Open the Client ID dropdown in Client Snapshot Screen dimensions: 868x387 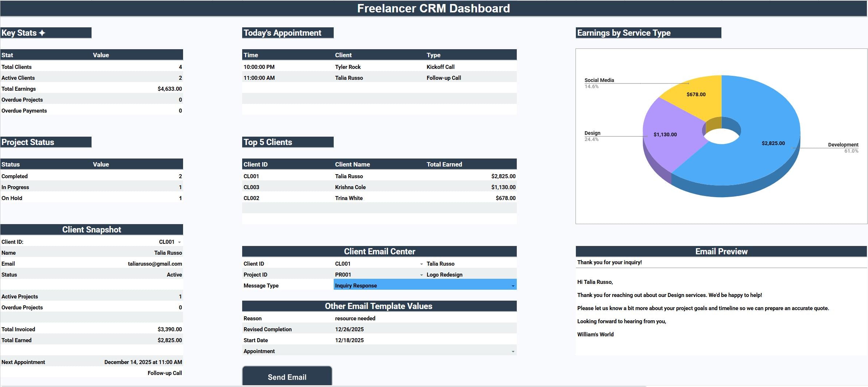click(x=180, y=242)
